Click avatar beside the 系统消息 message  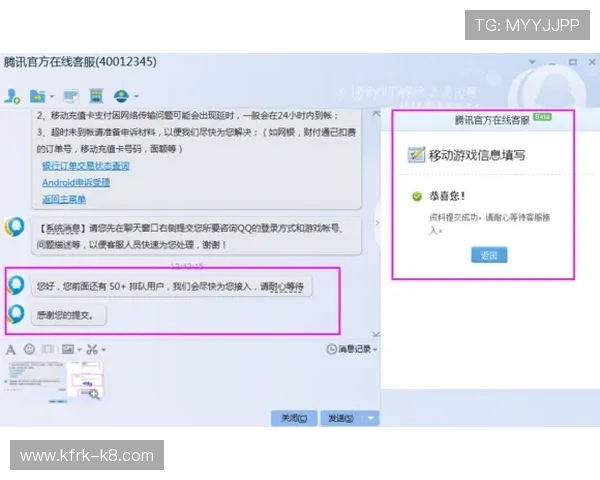[x=15, y=227]
